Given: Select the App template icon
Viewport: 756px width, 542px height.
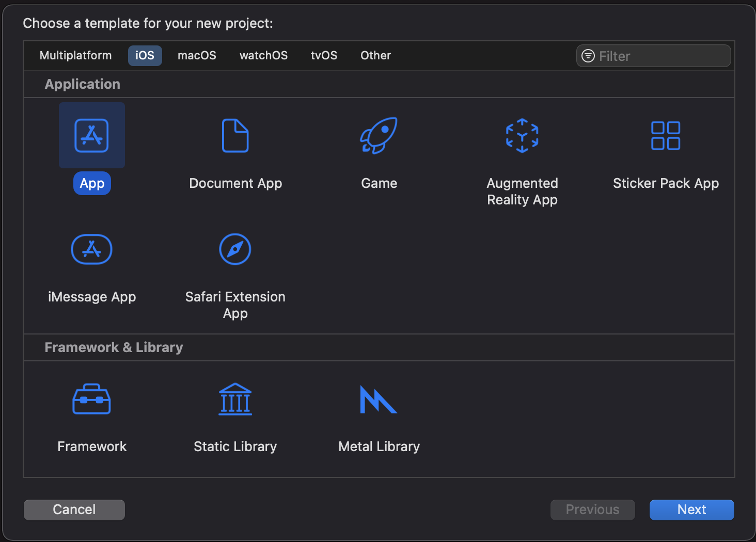Looking at the screenshot, I should click(x=91, y=135).
